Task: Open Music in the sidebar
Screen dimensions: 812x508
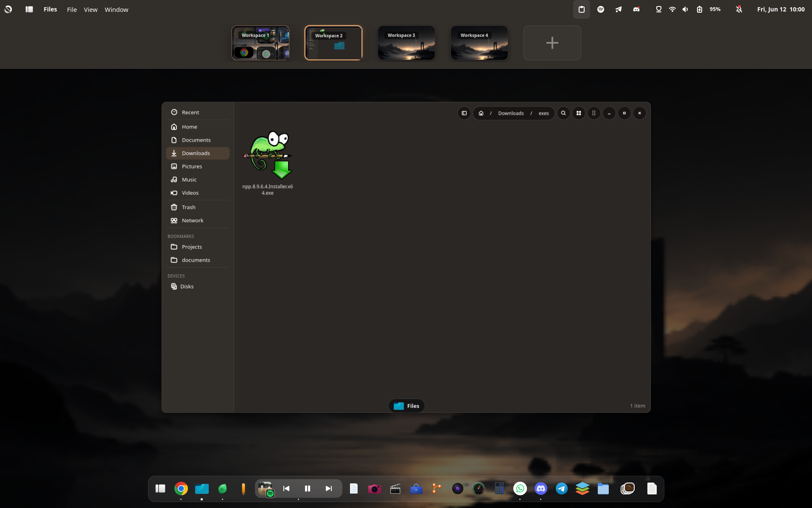Action: 198,179
